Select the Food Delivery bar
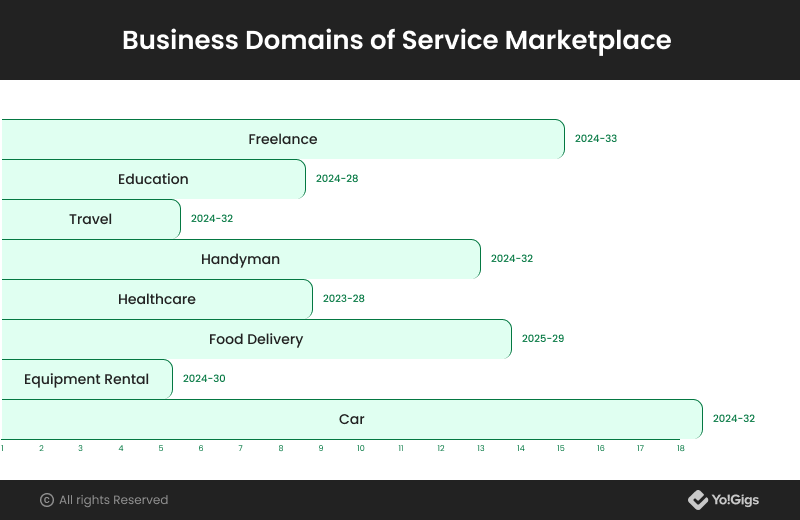Image resolution: width=800 pixels, height=520 pixels. click(256, 339)
